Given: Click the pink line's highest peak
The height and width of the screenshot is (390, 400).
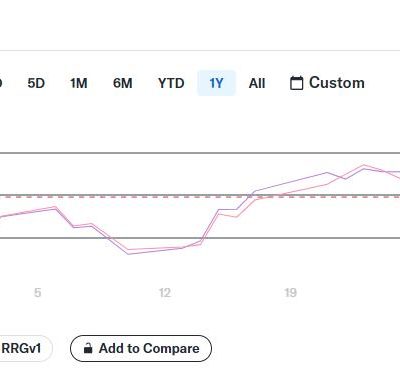Looking at the screenshot, I should [x=364, y=165].
